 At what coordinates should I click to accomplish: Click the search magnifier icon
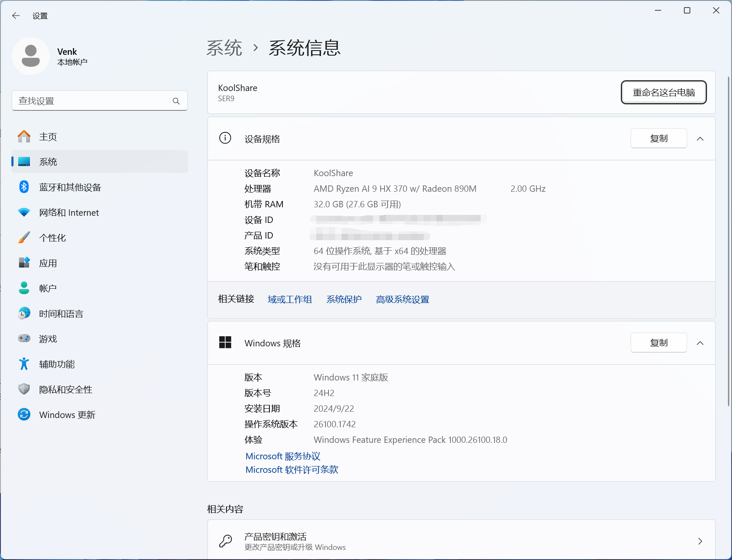[176, 101]
